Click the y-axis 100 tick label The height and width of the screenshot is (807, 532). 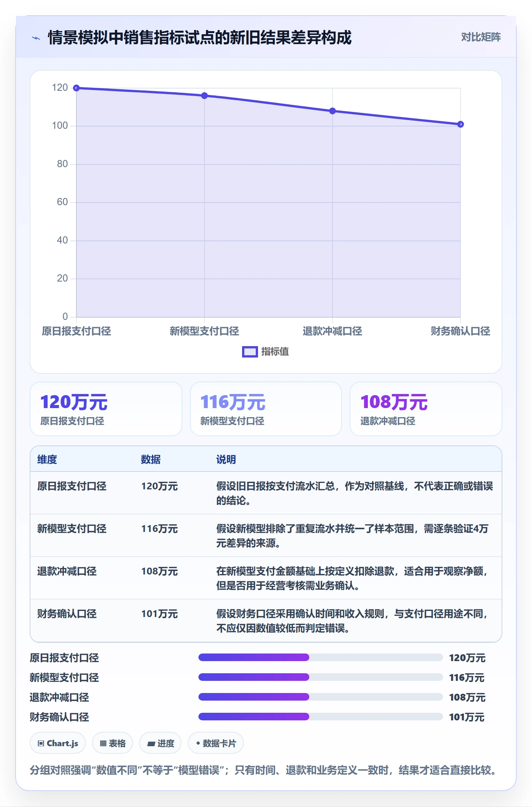coord(60,125)
